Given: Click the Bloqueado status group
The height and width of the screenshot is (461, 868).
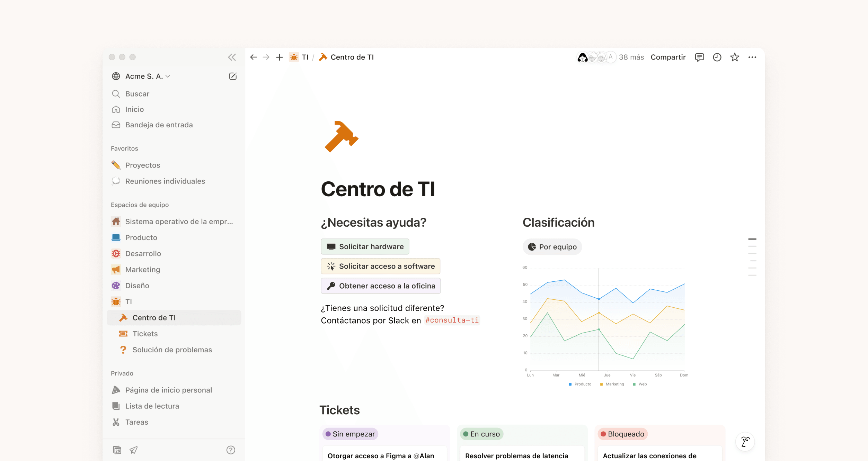Looking at the screenshot, I should [622, 434].
